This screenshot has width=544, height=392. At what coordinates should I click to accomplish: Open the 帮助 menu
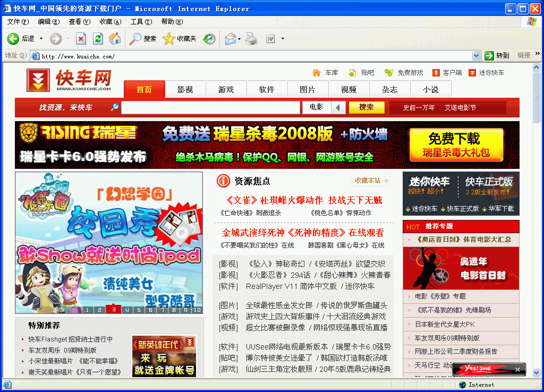point(172,21)
